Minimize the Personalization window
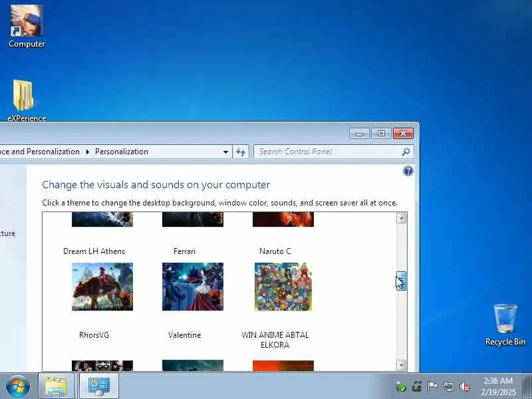Image resolution: width=532 pixels, height=399 pixels. pos(360,134)
